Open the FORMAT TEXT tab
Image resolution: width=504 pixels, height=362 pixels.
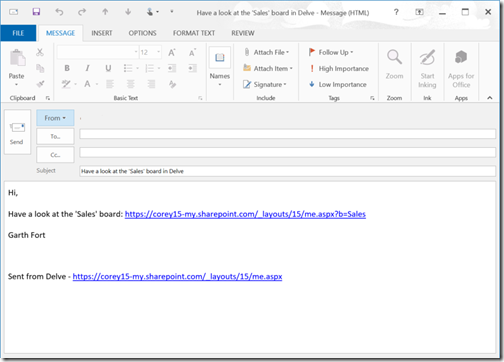tap(194, 33)
